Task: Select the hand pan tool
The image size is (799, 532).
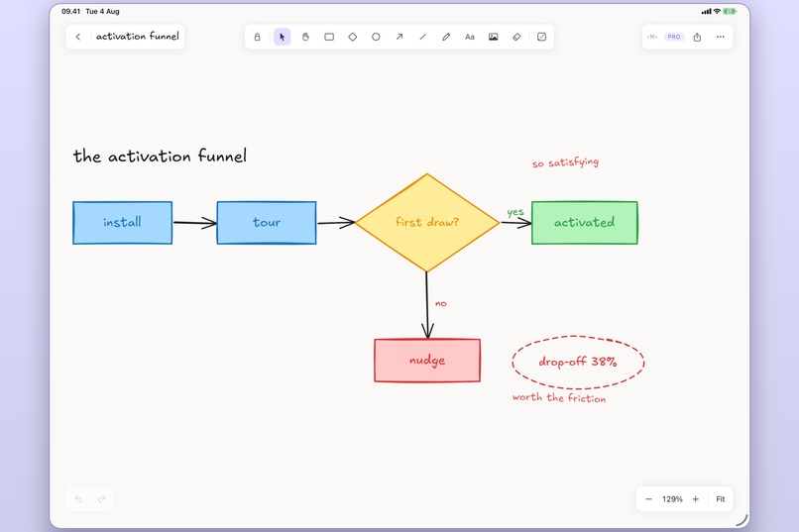Action: click(305, 37)
